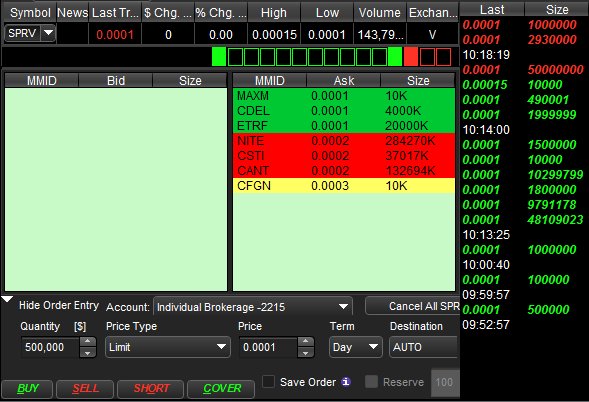
Task: Select the trade with size 2930000
Action: pyautogui.click(x=524, y=39)
